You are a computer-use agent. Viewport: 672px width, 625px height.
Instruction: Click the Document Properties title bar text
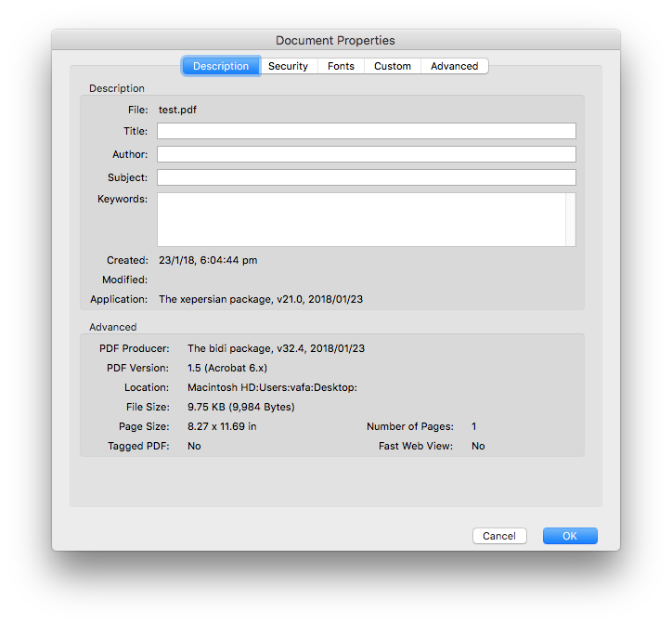(x=335, y=40)
